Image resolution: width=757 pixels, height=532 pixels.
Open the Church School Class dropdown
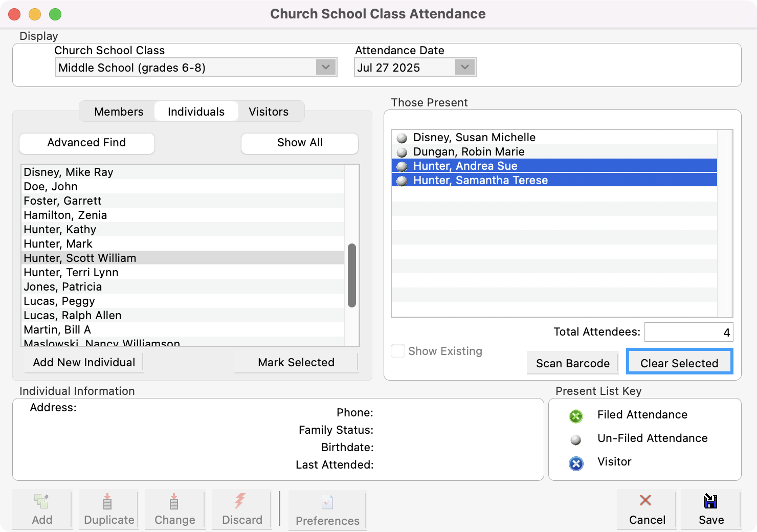point(326,67)
